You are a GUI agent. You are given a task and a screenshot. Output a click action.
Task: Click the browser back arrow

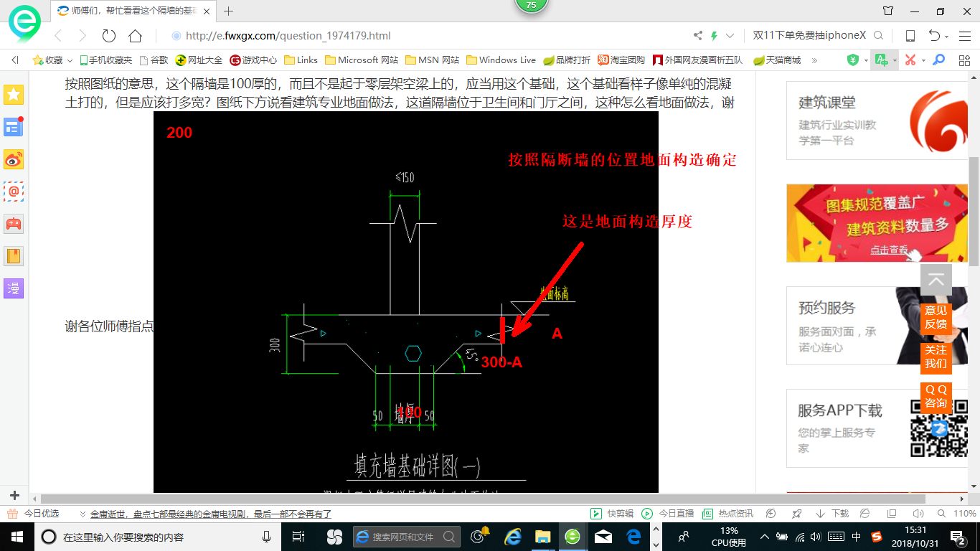[59, 36]
